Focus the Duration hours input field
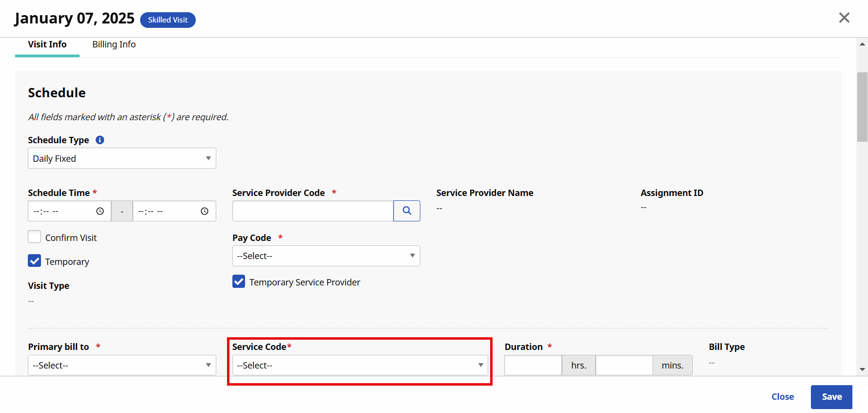 (533, 366)
